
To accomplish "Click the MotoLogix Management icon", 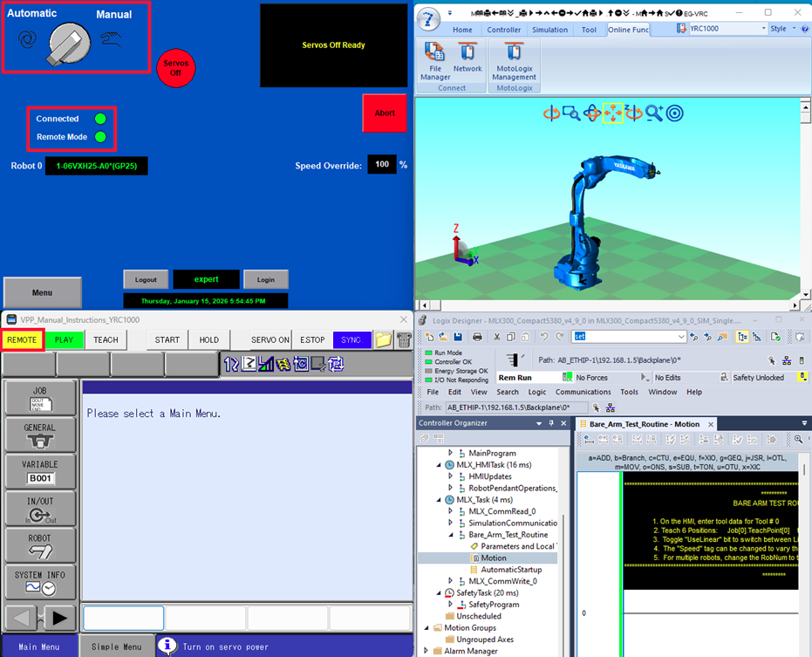I will coord(514,58).
